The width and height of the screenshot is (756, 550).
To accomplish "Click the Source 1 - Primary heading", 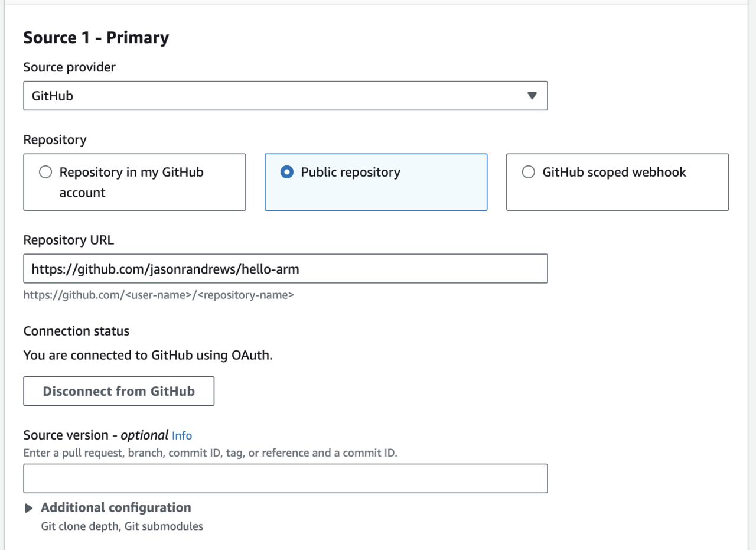I will 96,38.
